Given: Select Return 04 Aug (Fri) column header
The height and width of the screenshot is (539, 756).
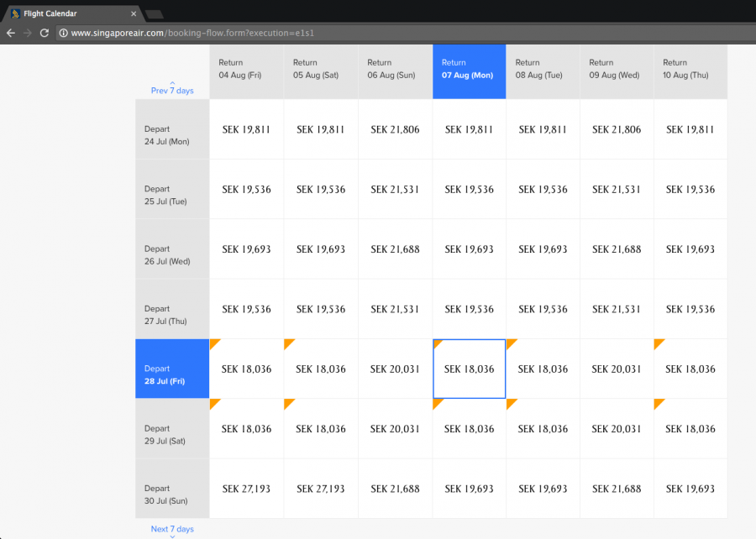Looking at the screenshot, I should pos(247,71).
